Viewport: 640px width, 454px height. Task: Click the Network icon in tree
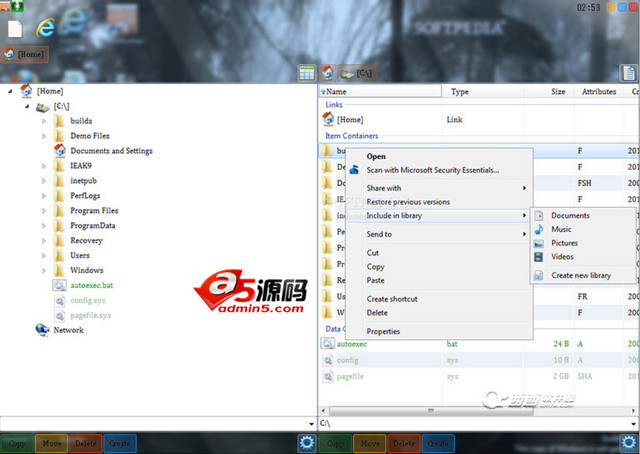[x=42, y=329]
